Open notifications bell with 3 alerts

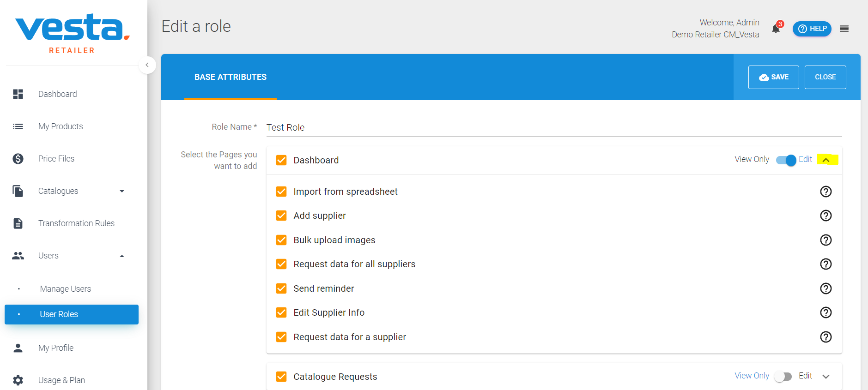(777, 28)
